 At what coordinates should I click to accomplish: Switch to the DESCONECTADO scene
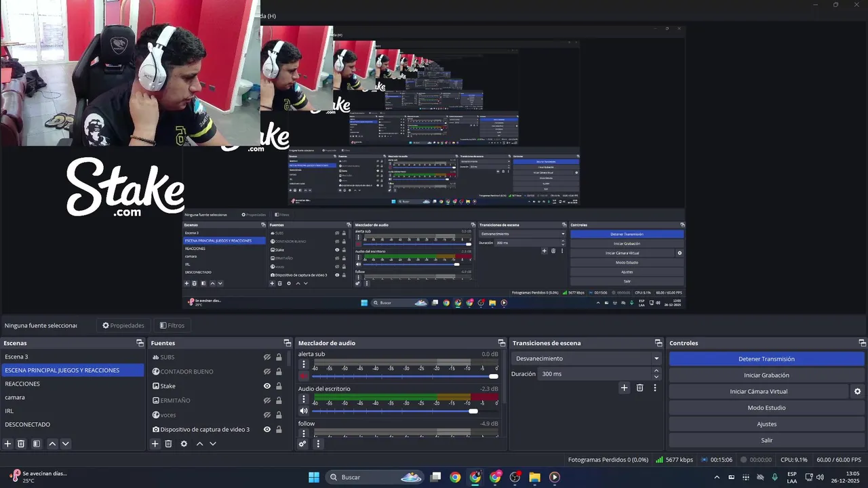click(72, 424)
